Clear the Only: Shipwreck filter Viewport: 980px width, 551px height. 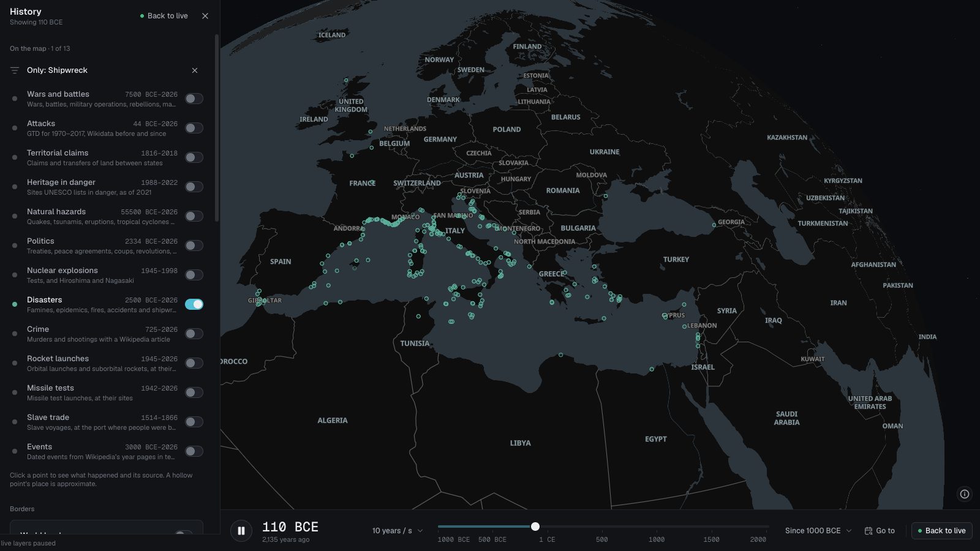[195, 70]
